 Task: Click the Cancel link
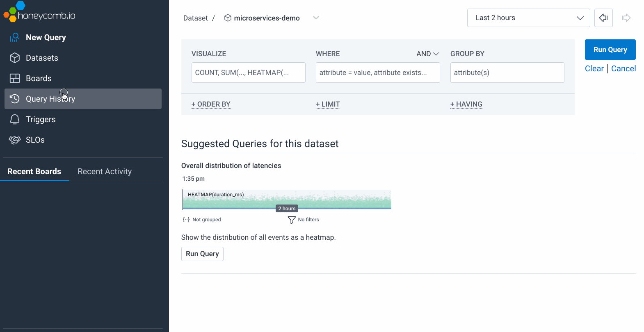tap(623, 68)
